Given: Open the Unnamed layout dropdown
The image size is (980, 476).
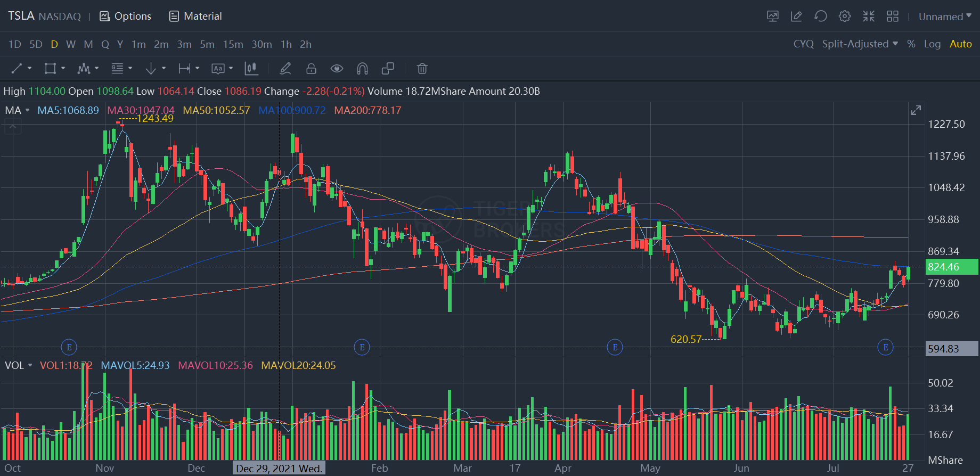Looking at the screenshot, I should point(945,17).
